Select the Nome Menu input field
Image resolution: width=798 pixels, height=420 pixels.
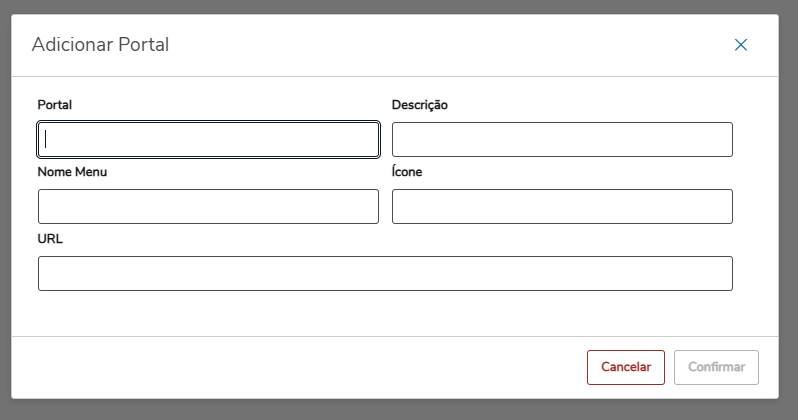pos(208,207)
